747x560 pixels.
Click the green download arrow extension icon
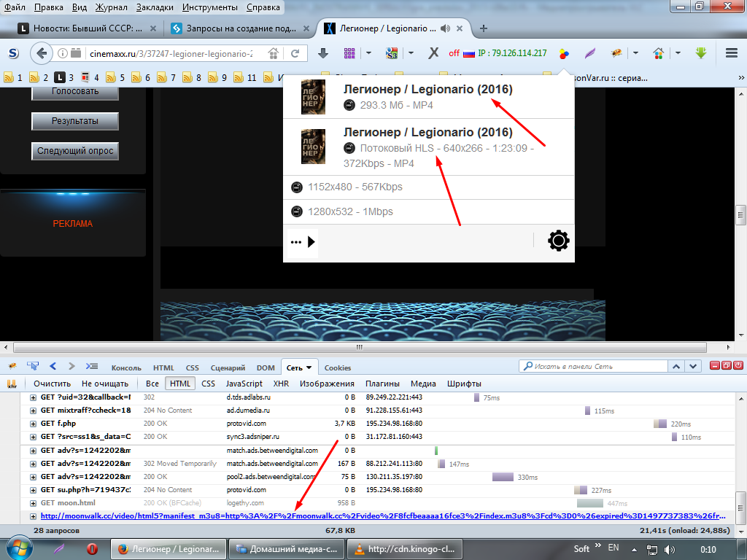701,53
